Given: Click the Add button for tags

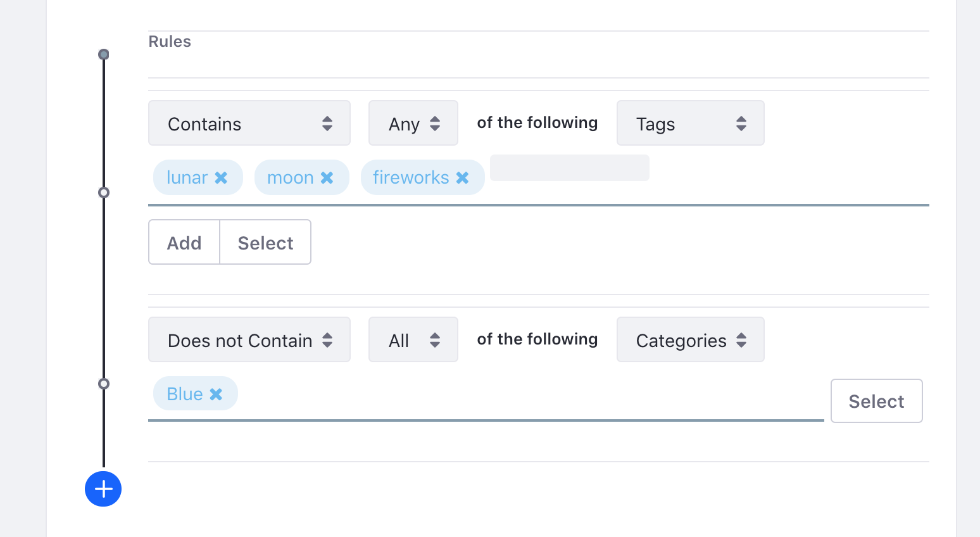Looking at the screenshot, I should click(x=184, y=242).
